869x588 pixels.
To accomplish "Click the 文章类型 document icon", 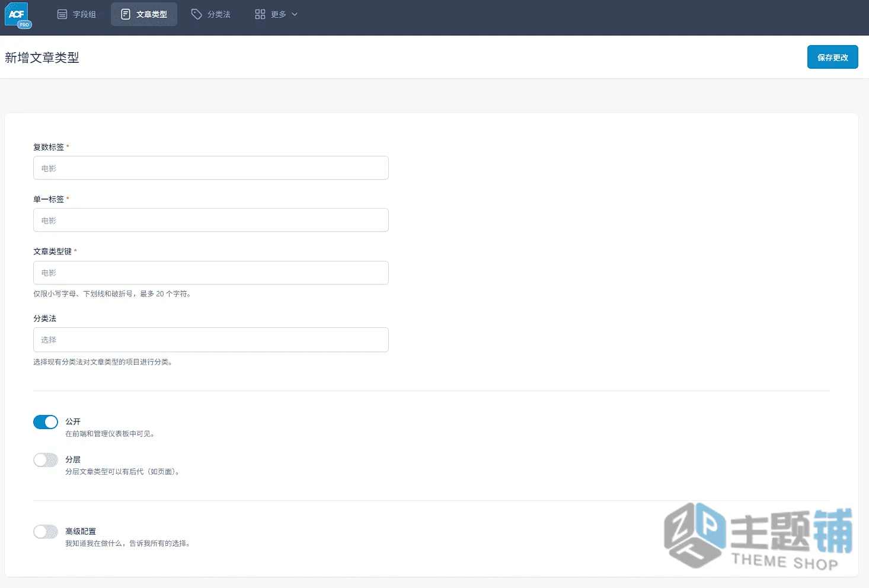I will (126, 14).
